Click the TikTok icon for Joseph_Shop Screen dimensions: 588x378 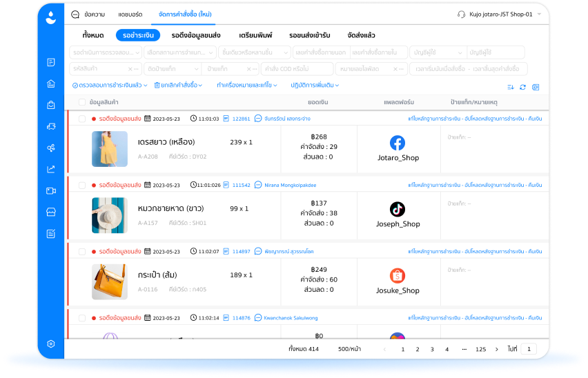tap(398, 210)
